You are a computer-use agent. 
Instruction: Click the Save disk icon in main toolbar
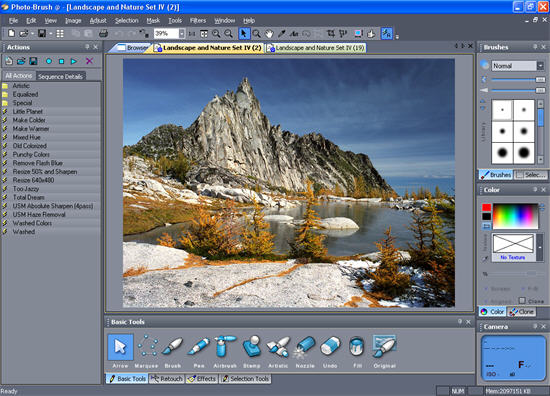pos(42,33)
